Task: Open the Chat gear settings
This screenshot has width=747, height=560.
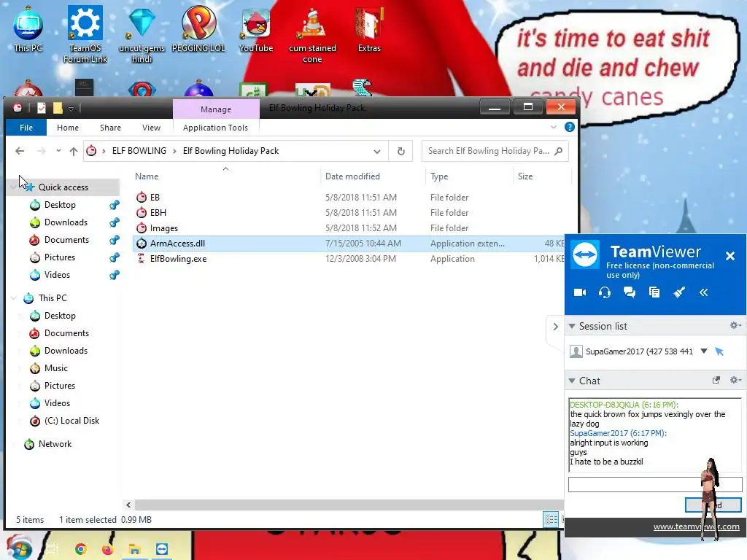Action: 735,380
